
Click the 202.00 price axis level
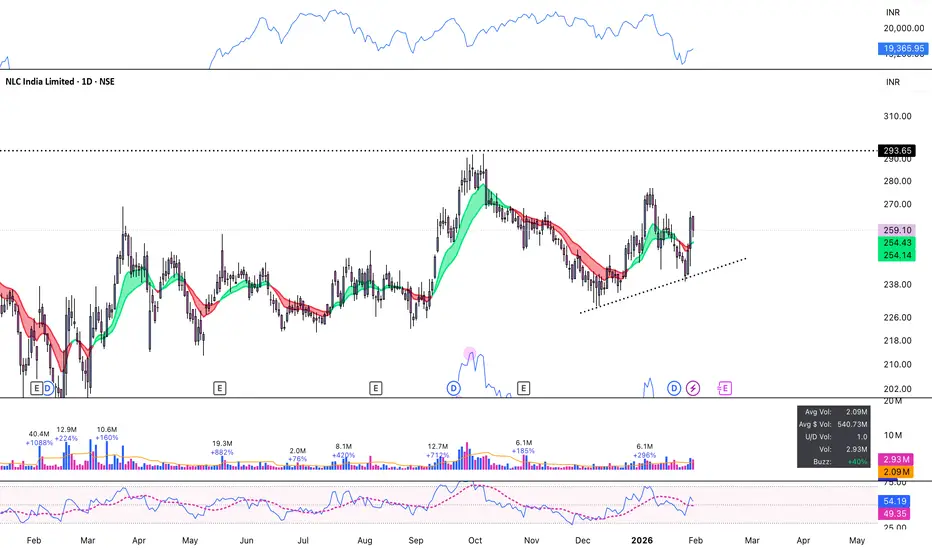[897, 389]
